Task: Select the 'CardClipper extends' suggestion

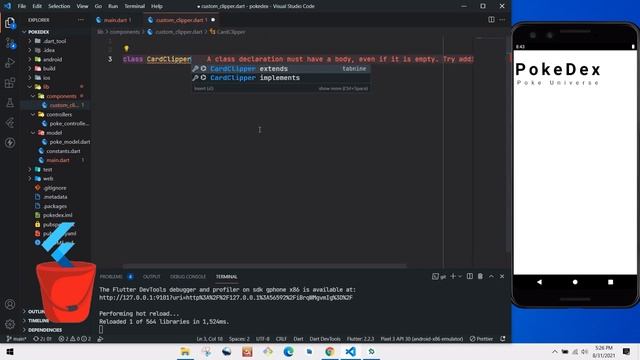Action: tap(281, 69)
